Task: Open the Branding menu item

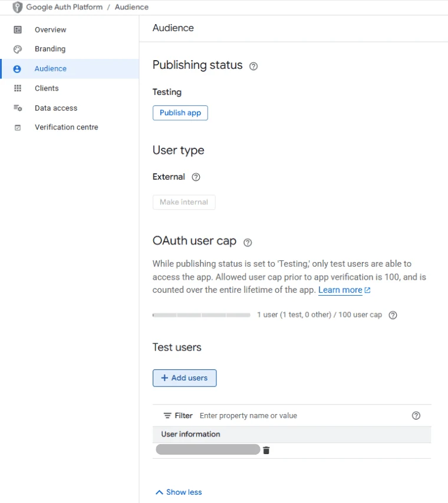Action: pos(70,49)
